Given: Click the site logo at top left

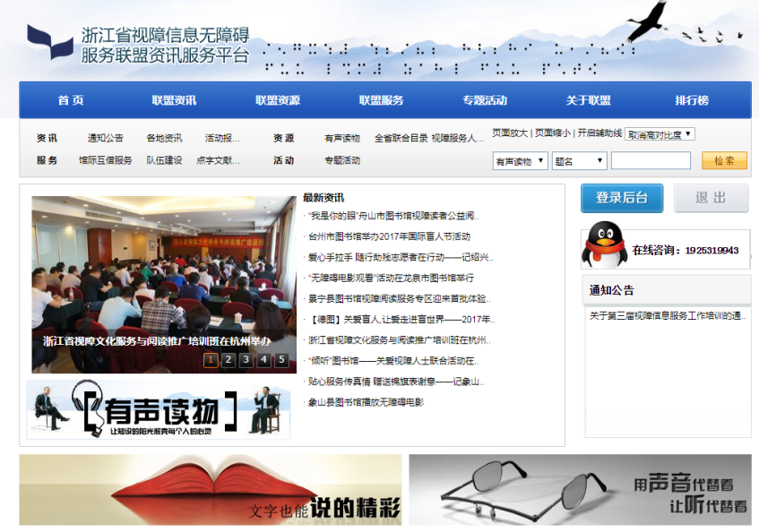Looking at the screenshot, I should point(50,42).
